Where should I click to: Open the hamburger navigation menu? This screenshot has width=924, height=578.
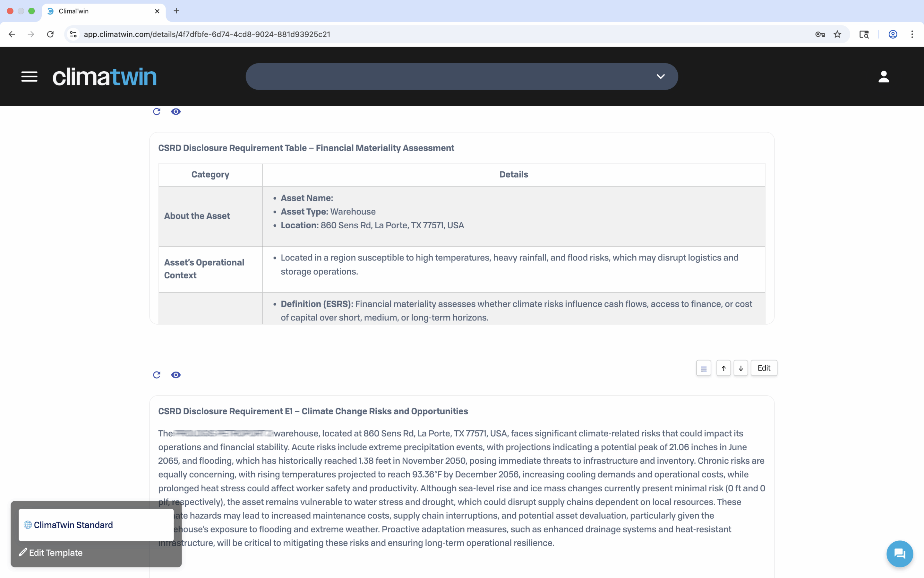pyautogui.click(x=30, y=76)
